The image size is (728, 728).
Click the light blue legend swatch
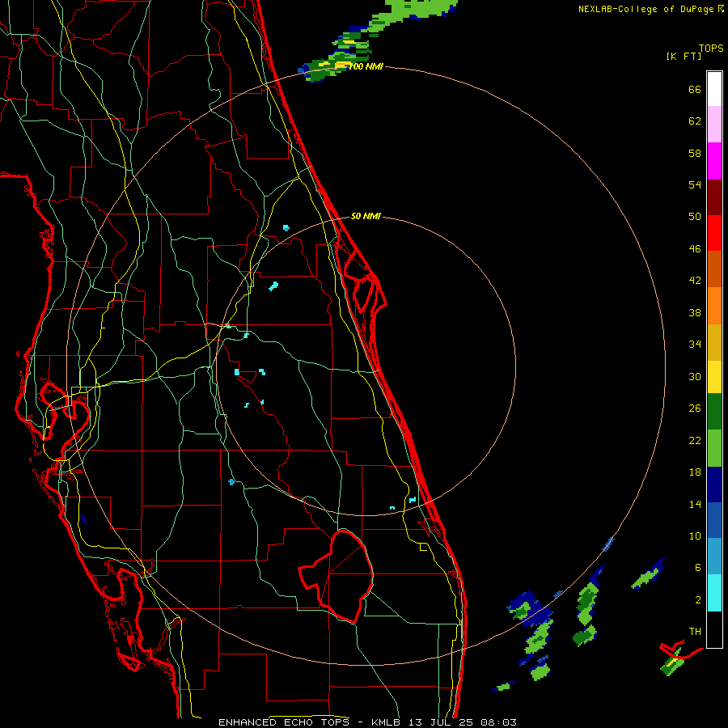[714, 557]
